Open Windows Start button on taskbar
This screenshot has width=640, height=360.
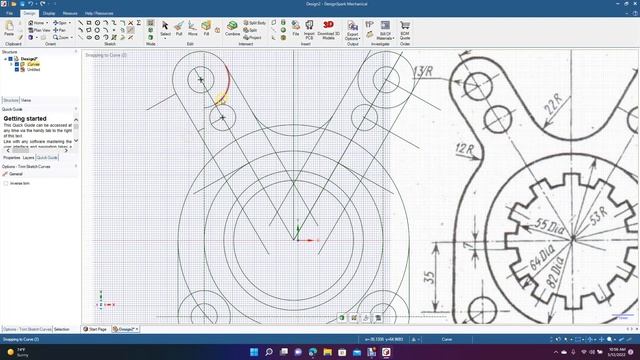tap(254, 352)
